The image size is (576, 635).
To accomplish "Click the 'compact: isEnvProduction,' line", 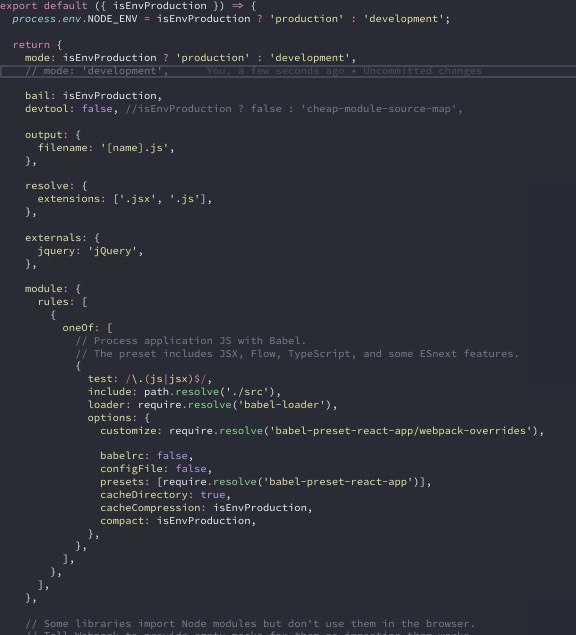I will point(178,520).
